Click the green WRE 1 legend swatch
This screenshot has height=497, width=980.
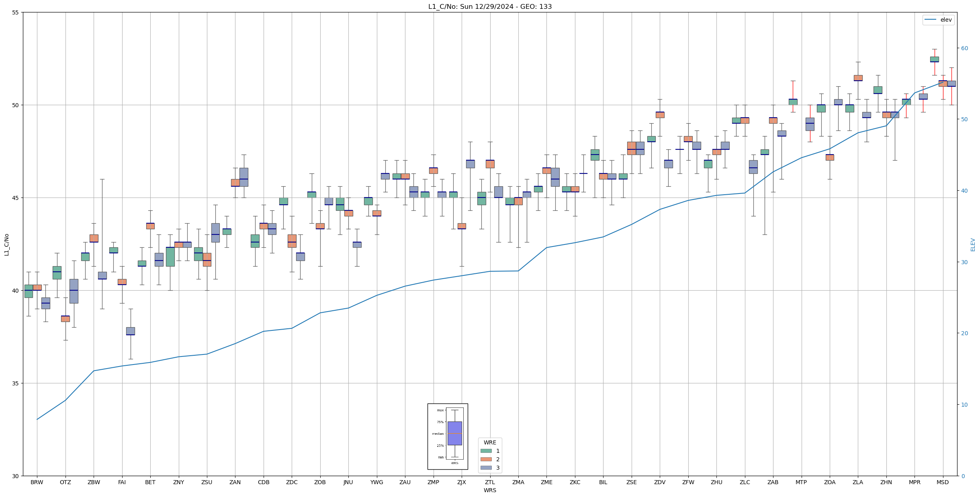(x=486, y=451)
